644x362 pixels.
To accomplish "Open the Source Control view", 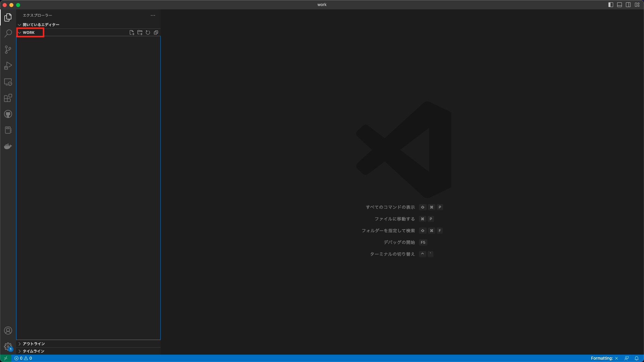I will coord(8,50).
